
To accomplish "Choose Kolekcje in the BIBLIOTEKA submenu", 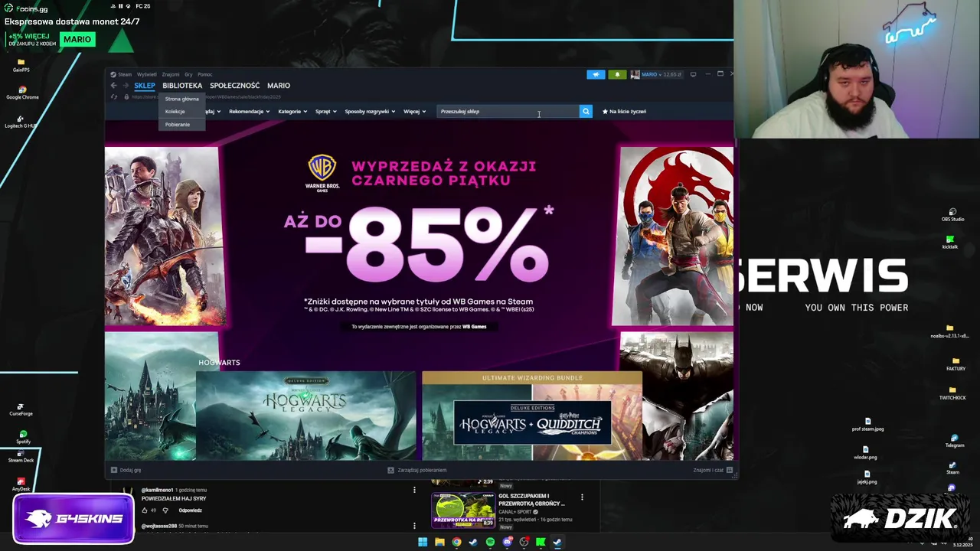I will tap(182, 112).
